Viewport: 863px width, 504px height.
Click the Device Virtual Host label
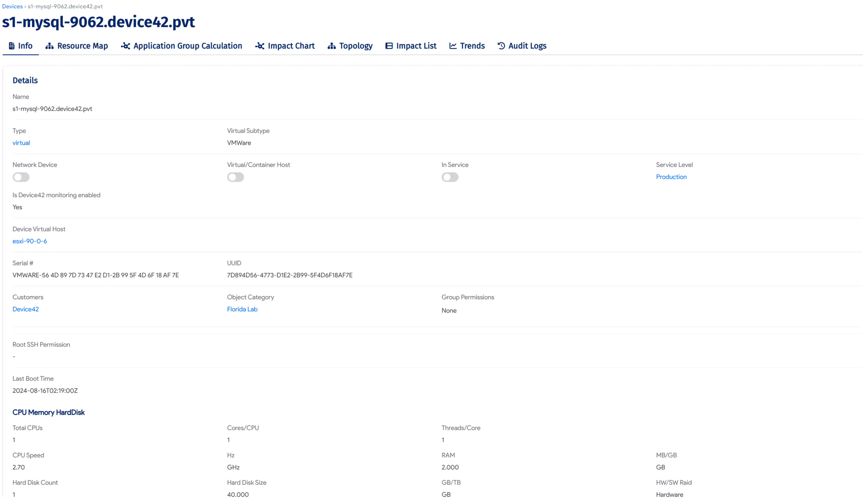[39, 229]
